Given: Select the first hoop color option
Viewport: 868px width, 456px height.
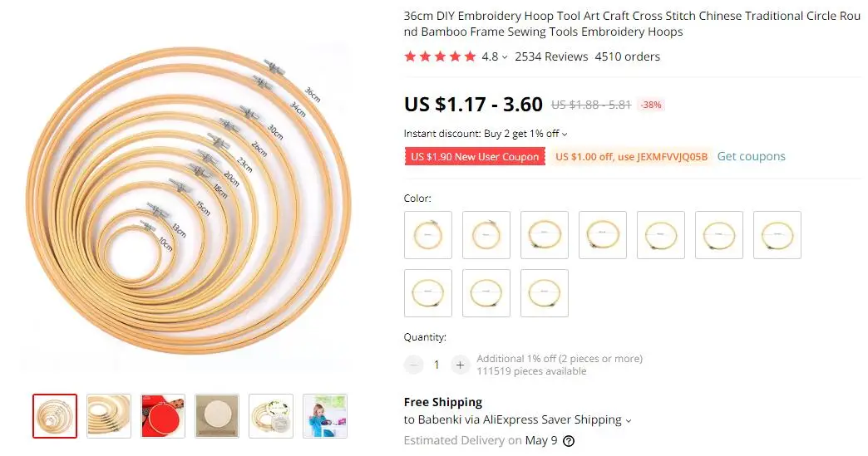Looking at the screenshot, I should tap(428, 235).
